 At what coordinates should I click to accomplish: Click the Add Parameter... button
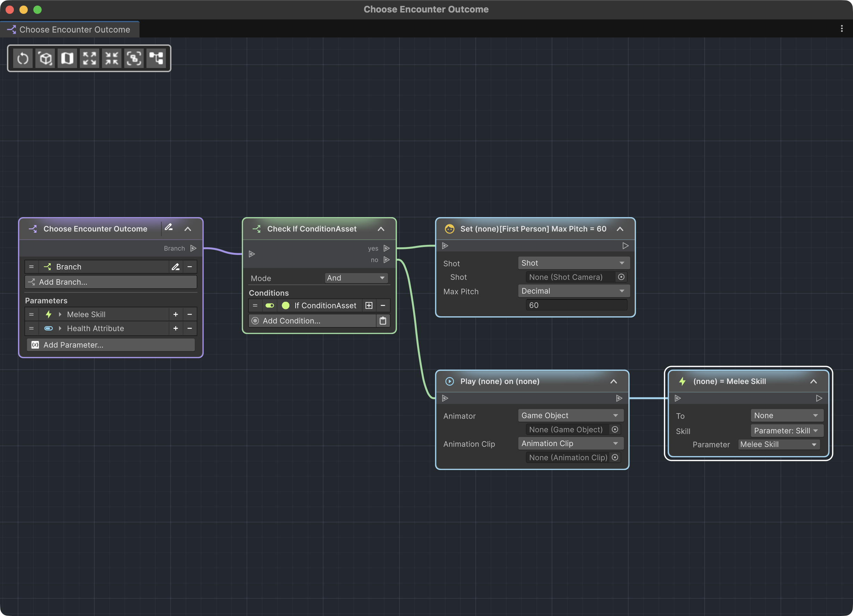[x=111, y=345]
